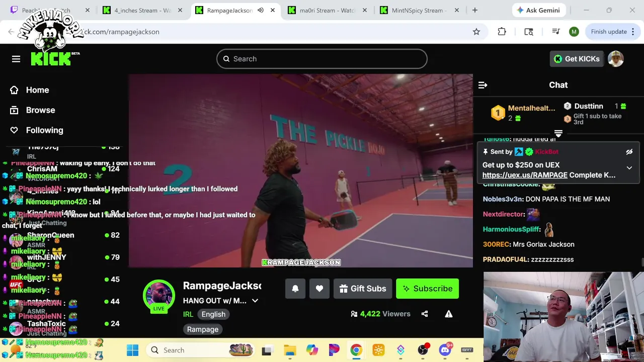Viewport: 644px width, 362px height.
Task: Open the Chrome profile M icon
Action: pos(574,32)
